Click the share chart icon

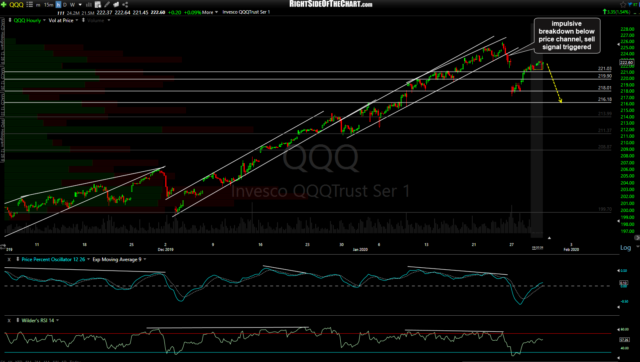125,4
